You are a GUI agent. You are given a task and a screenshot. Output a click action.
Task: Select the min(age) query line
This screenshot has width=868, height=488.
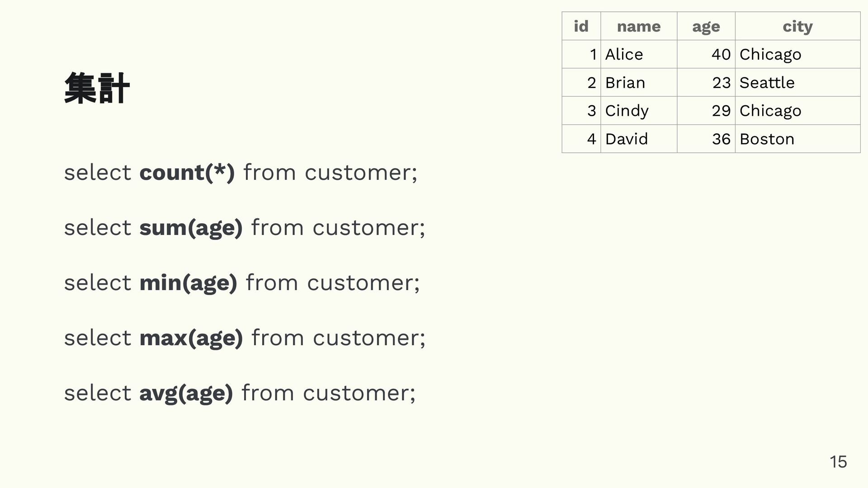[x=242, y=283]
